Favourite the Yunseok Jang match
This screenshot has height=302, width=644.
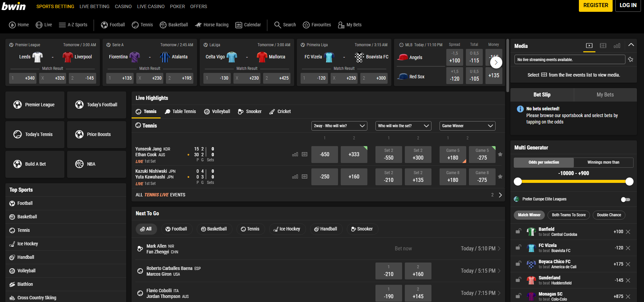coord(500,154)
